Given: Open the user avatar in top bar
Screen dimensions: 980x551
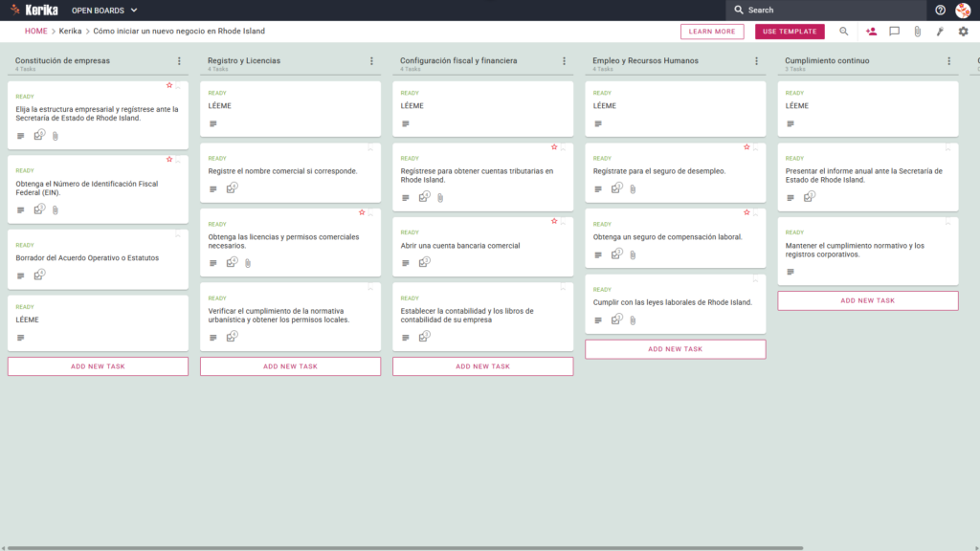Looking at the screenshot, I should [963, 10].
